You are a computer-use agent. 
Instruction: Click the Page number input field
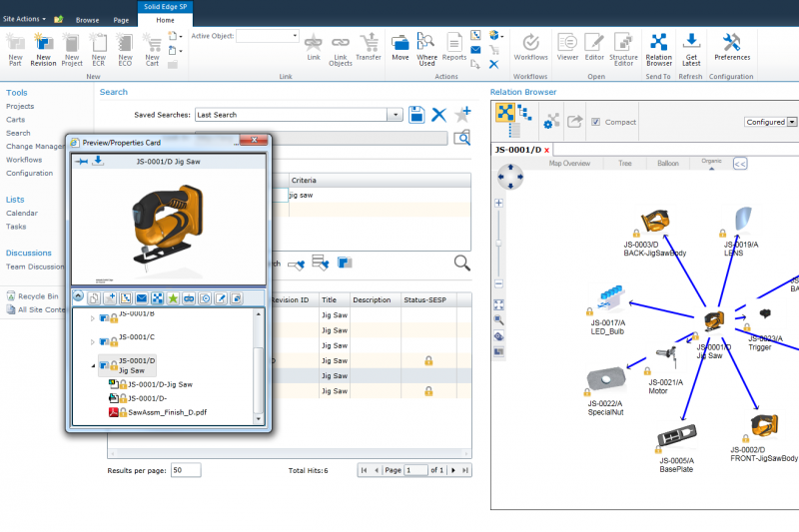(x=416, y=470)
